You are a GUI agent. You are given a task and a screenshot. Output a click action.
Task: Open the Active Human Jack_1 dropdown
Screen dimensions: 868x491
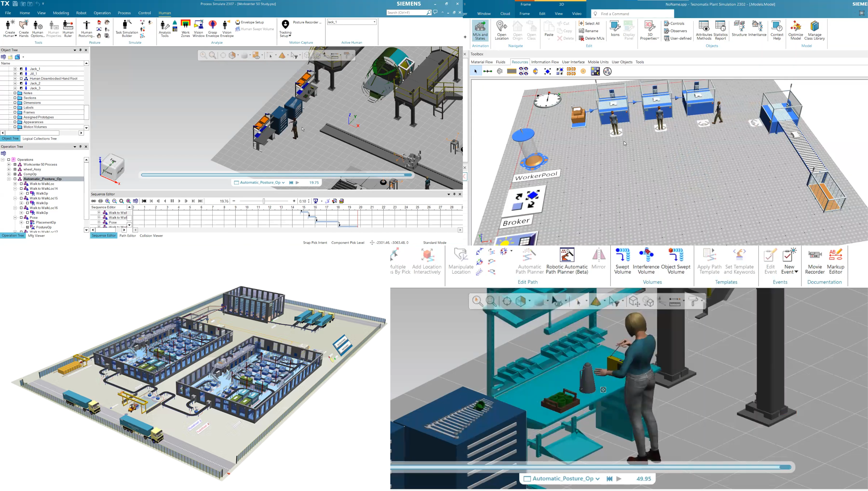click(374, 22)
